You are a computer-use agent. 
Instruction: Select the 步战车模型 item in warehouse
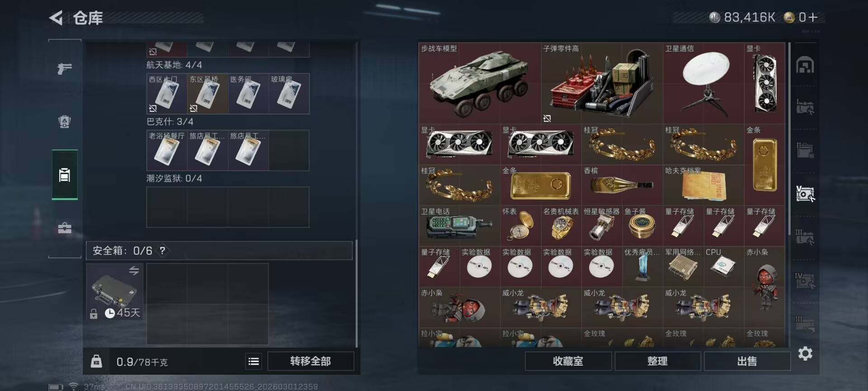pyautogui.click(x=480, y=83)
